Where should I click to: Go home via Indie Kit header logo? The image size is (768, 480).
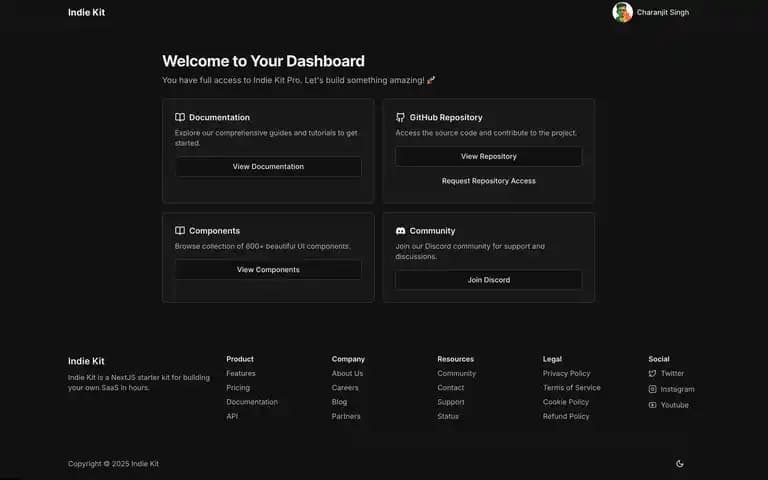[x=86, y=12]
